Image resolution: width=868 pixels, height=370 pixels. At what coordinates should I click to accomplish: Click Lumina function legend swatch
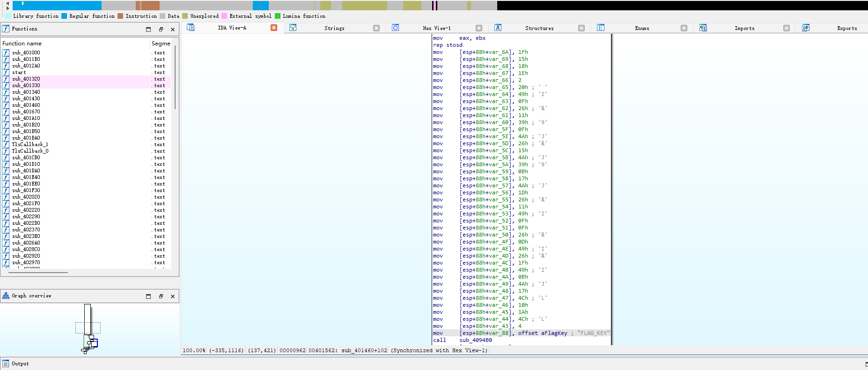point(278,16)
